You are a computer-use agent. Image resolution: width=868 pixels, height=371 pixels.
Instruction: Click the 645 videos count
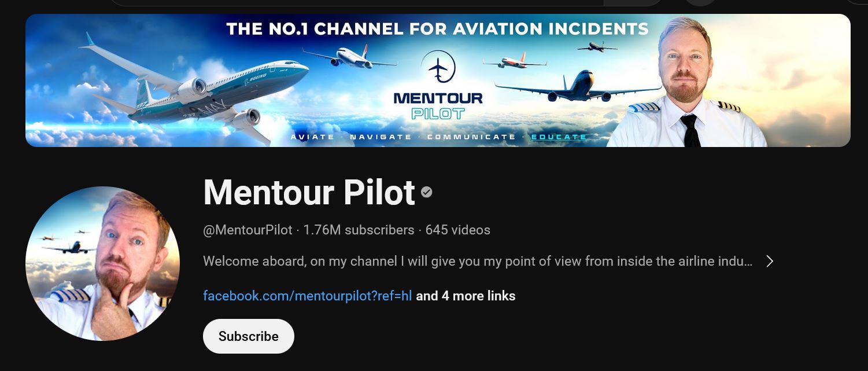coord(457,230)
